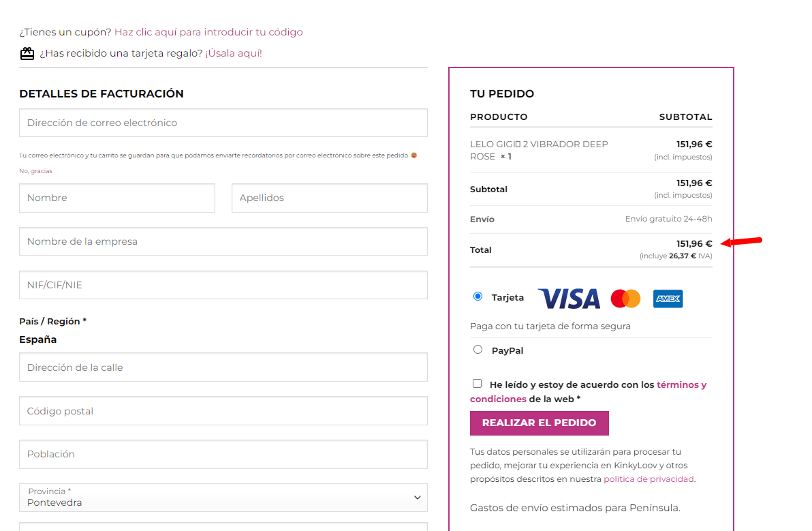The height and width of the screenshot is (531, 812).
Task: Open the Provincia dropdown
Action: click(223, 498)
